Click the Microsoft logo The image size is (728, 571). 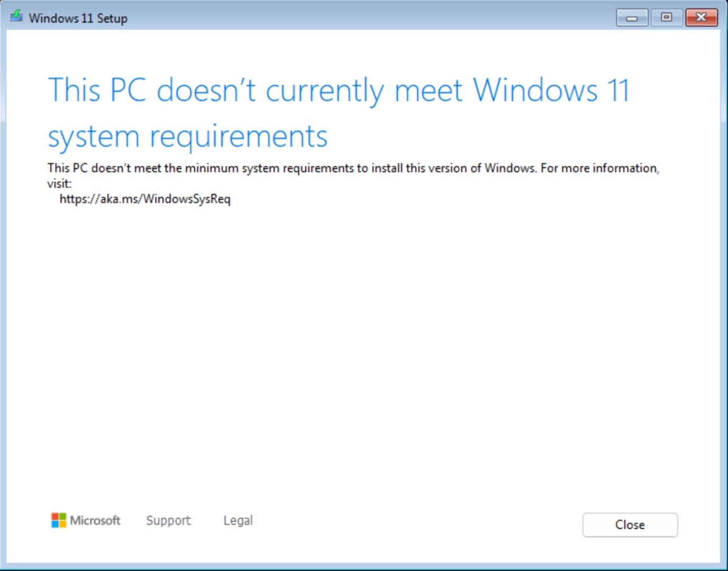tap(86, 520)
